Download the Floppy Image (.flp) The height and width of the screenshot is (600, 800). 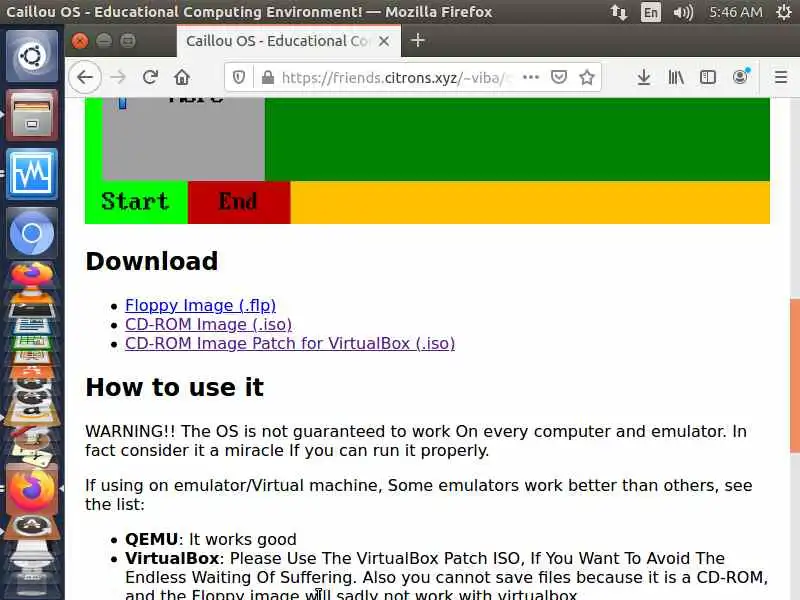201,305
